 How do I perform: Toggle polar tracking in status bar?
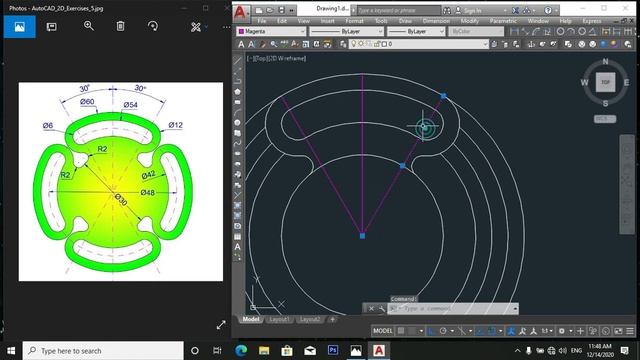click(443, 331)
